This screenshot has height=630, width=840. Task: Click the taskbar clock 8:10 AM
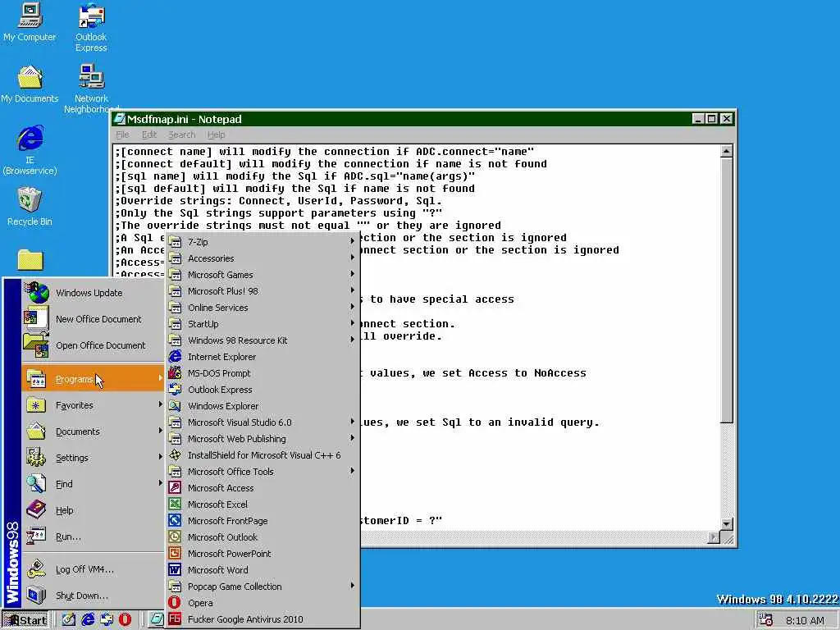(806, 620)
